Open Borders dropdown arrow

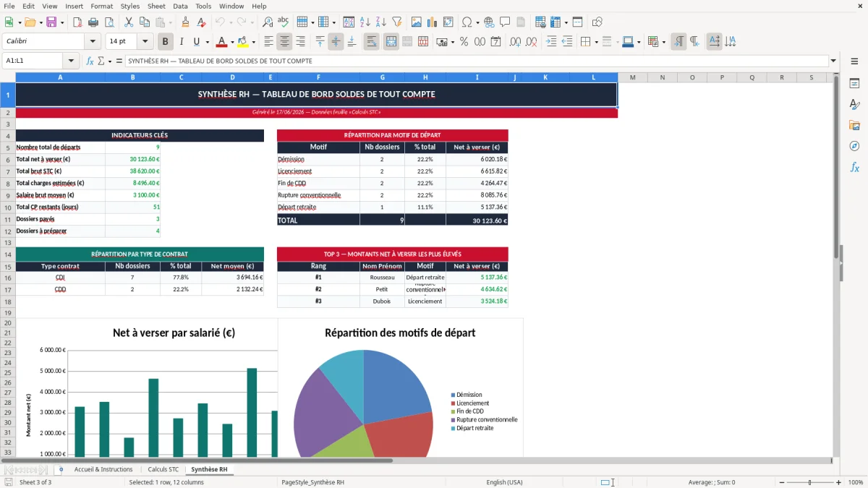(597, 42)
